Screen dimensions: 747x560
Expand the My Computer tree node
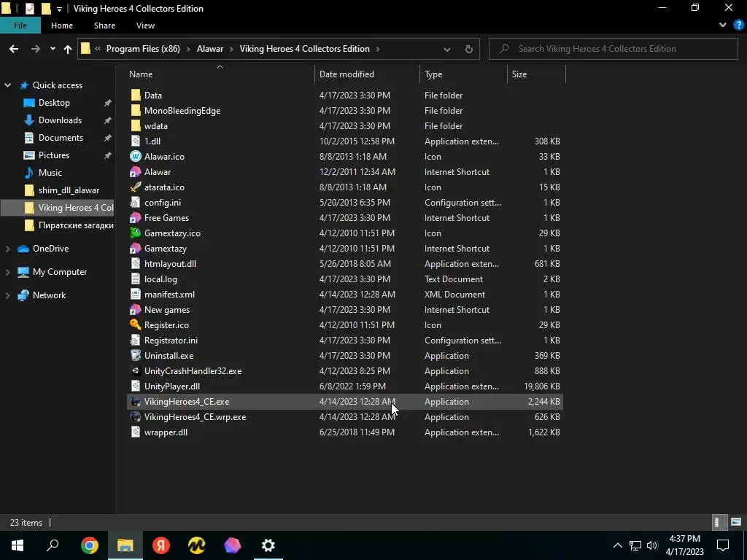(7, 272)
